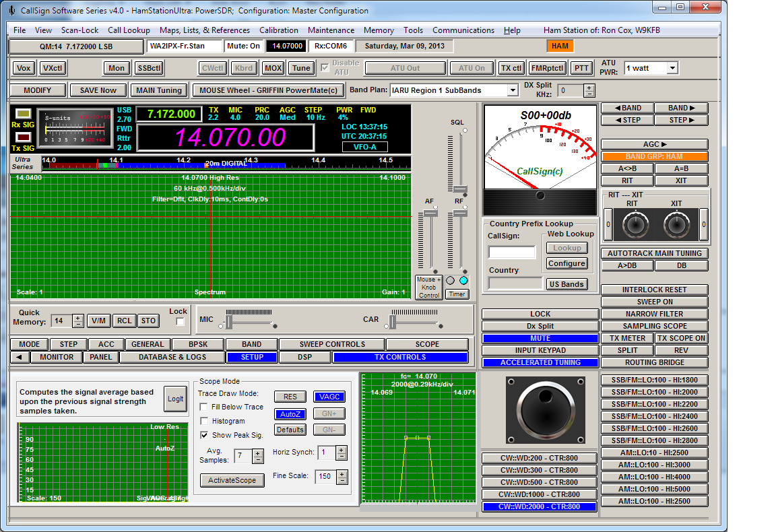Turn the RIT knob
Screen dimensions: 776x532
(635, 225)
